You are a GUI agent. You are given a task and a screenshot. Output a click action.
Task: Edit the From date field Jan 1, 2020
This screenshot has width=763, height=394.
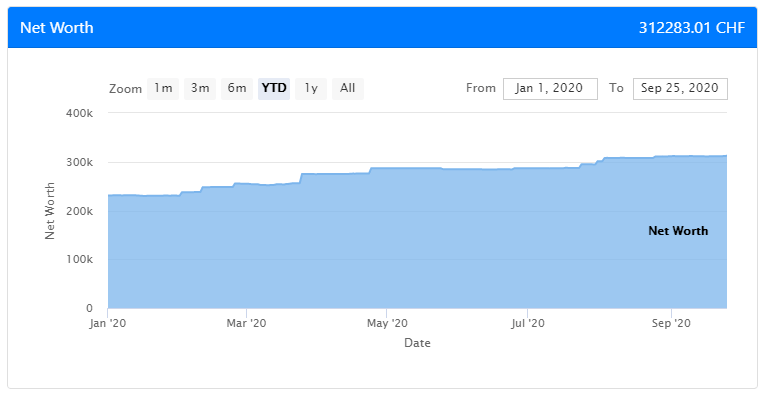pos(550,89)
